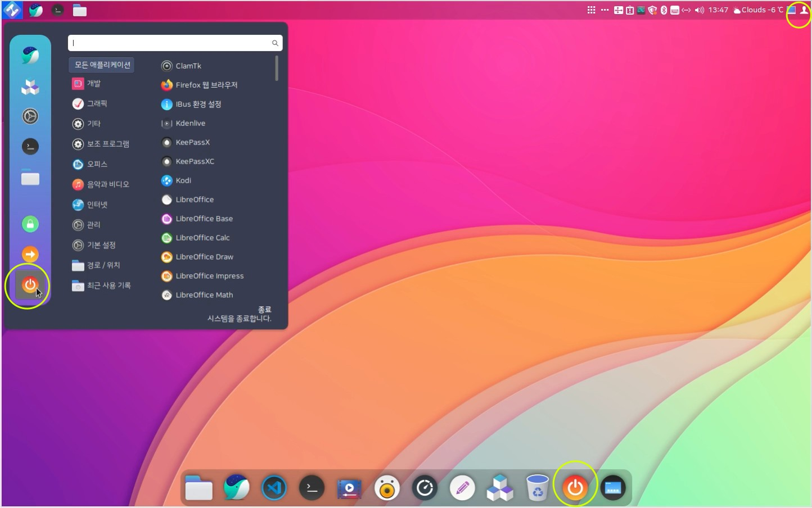The height and width of the screenshot is (508, 812).
Task: Select the 인터넷 category
Action: pyautogui.click(x=97, y=205)
